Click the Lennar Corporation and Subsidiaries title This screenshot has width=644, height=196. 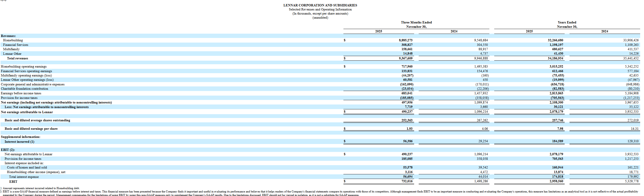click(x=320, y=5)
